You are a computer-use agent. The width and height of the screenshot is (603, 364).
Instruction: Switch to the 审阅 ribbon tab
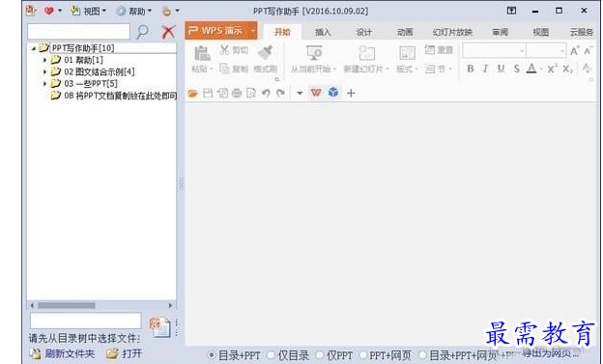pyautogui.click(x=500, y=32)
